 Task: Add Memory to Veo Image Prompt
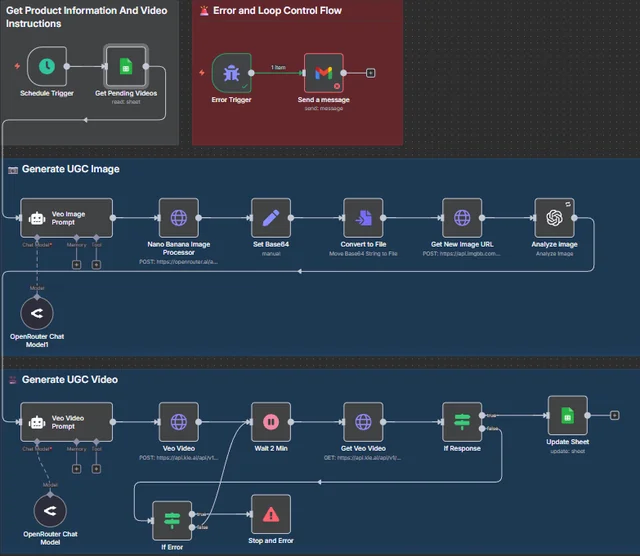click(76, 265)
